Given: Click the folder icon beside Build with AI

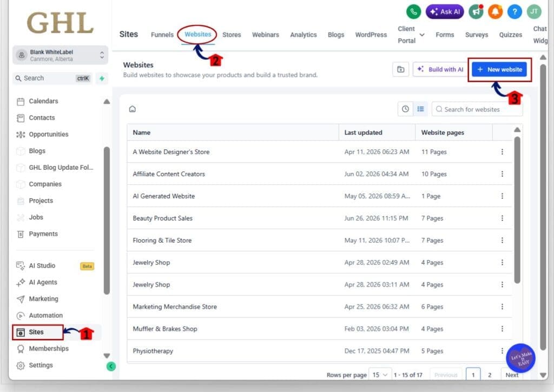Looking at the screenshot, I should pyautogui.click(x=401, y=69).
